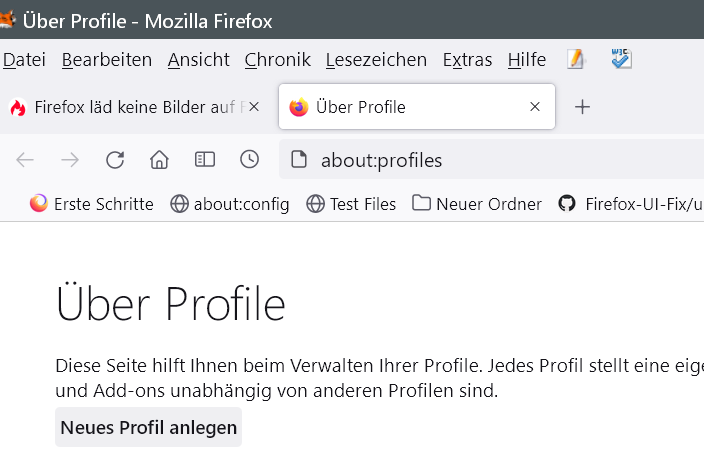The width and height of the screenshot is (704, 464).
Task: Open the Datei menu
Action: pyautogui.click(x=24, y=60)
